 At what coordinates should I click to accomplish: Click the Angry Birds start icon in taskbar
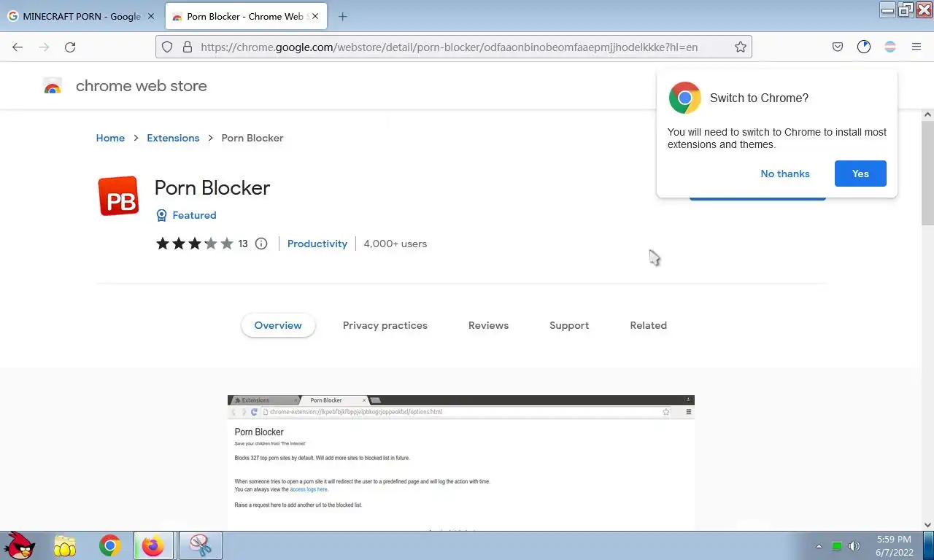click(x=20, y=545)
